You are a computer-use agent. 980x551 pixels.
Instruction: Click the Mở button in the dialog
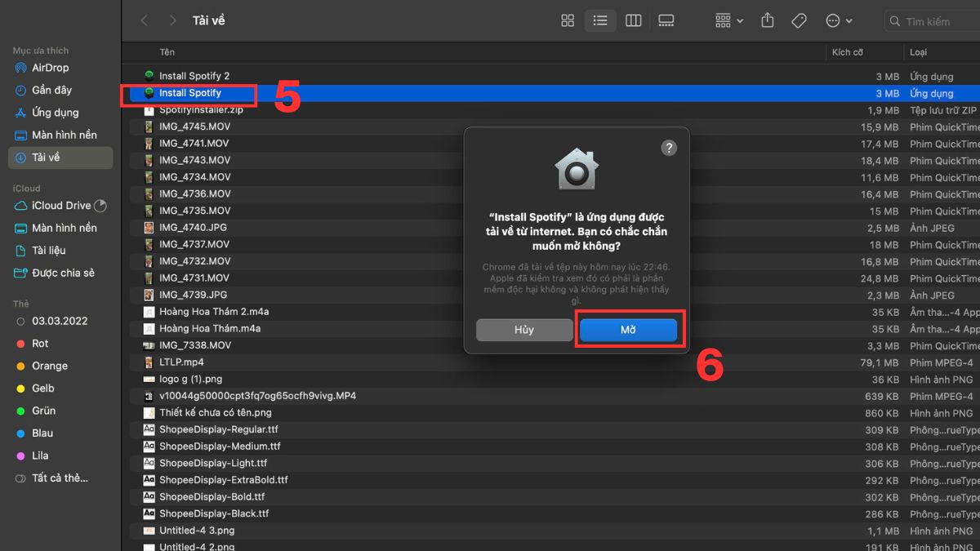(628, 330)
